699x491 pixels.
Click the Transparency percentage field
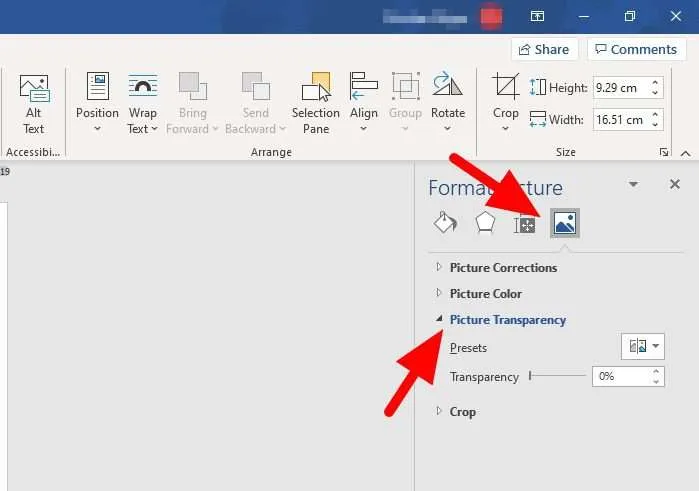pos(621,376)
